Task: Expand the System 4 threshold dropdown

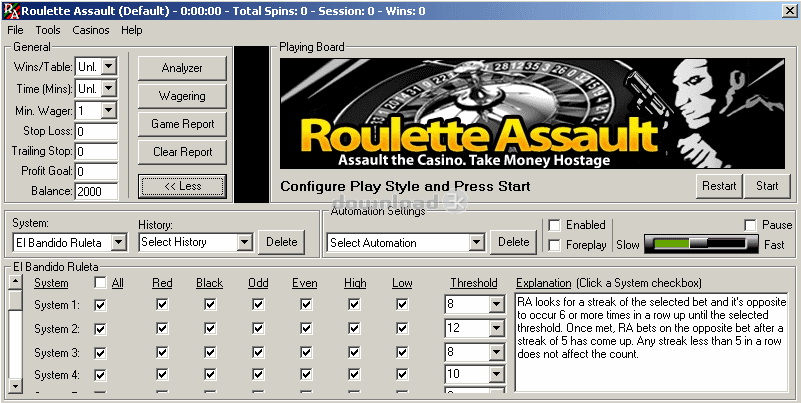Action: (x=497, y=374)
